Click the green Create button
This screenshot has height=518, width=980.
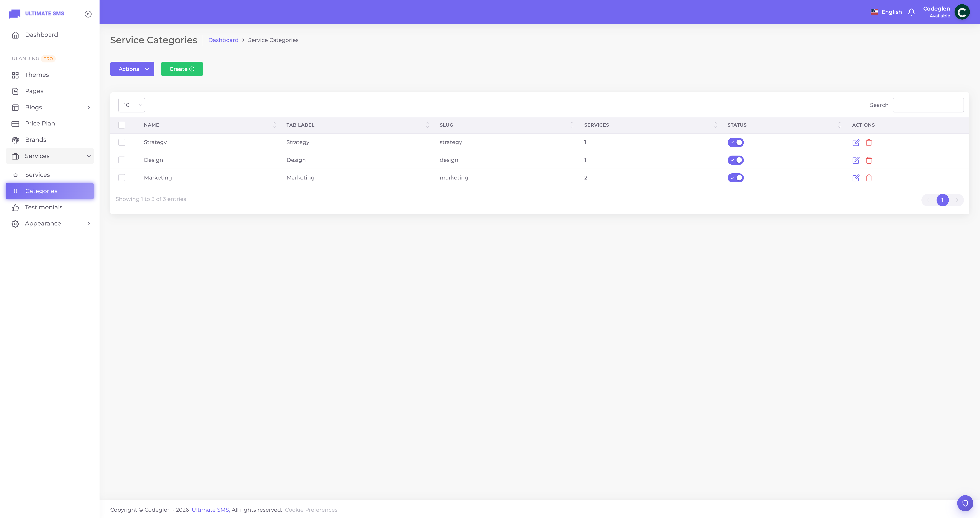coord(182,69)
